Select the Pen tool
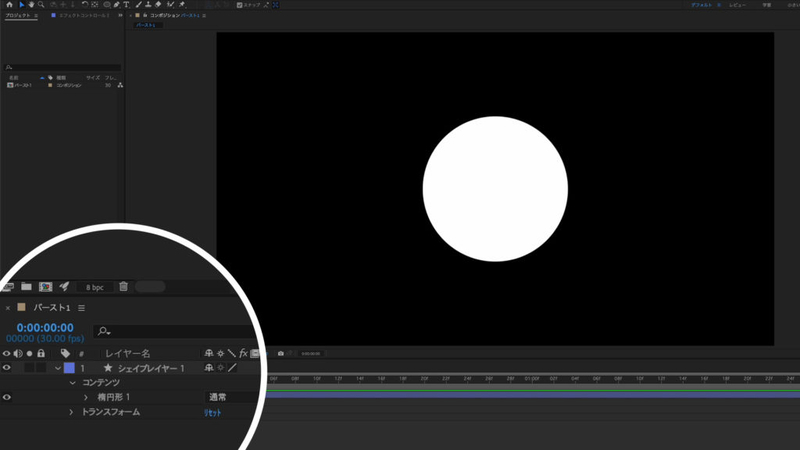This screenshot has width=800, height=450. coord(117,5)
